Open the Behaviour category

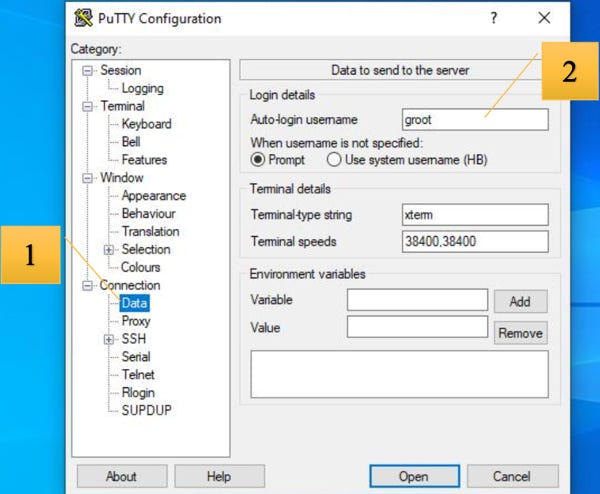[x=148, y=214]
